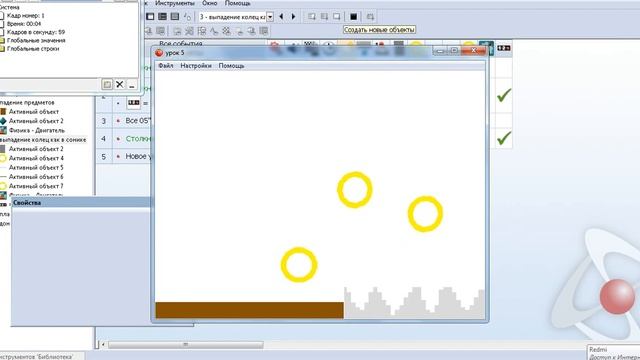Select 'Кадров в секунду: 59' row
The width and height of the screenshot is (640, 360).
click(x=36, y=32)
